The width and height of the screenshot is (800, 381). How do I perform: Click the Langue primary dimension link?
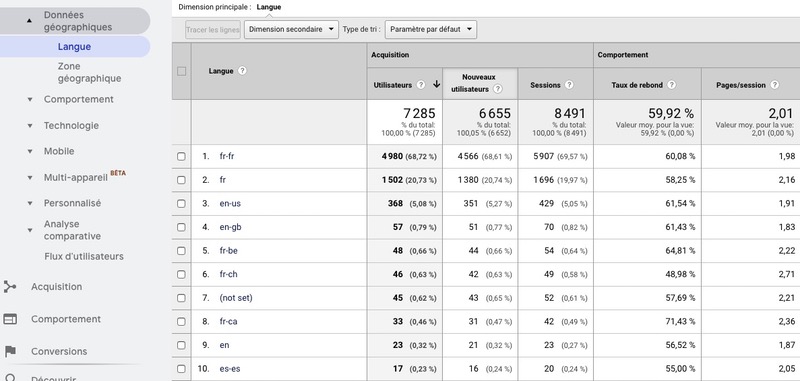pyautogui.click(x=268, y=7)
